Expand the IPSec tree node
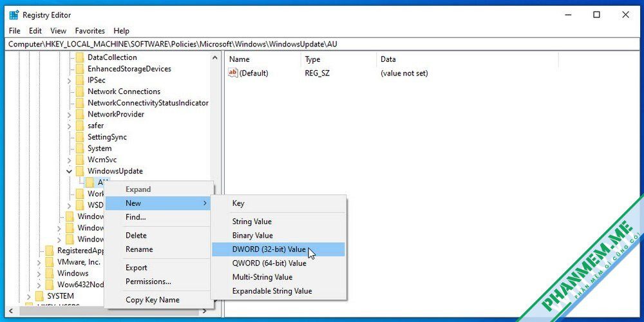Image resolution: width=644 pixels, height=322 pixels. tap(69, 80)
